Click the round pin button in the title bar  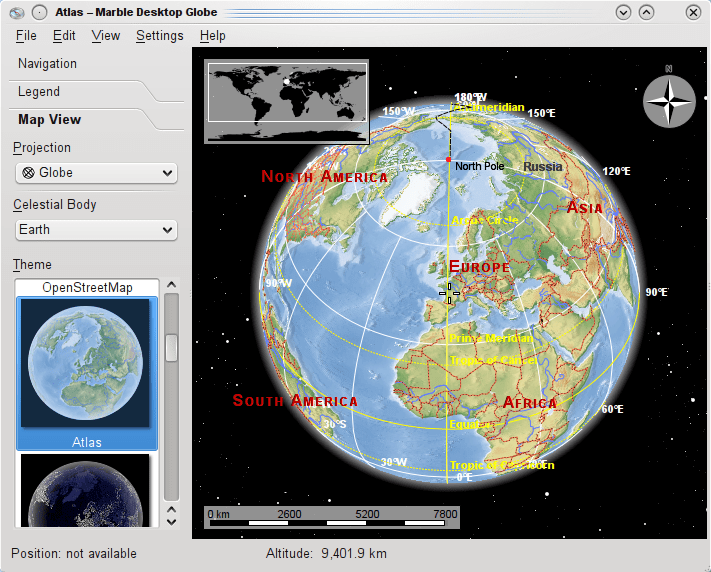[x=39, y=12]
